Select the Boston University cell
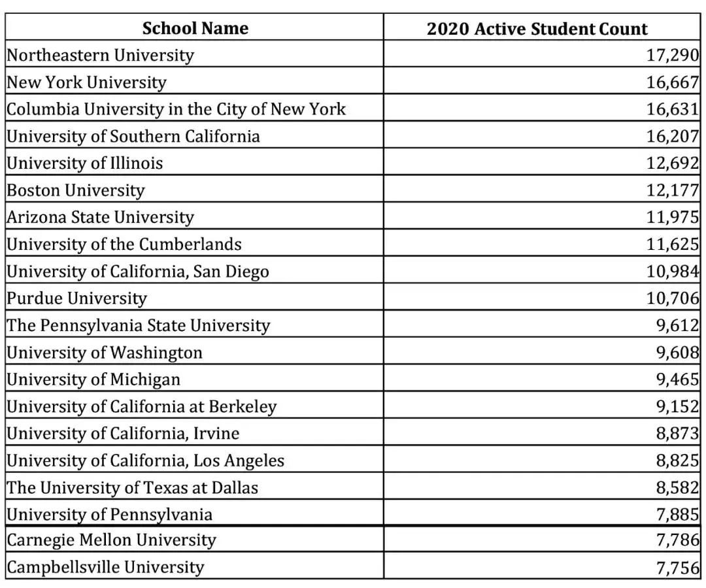 coord(76,190)
